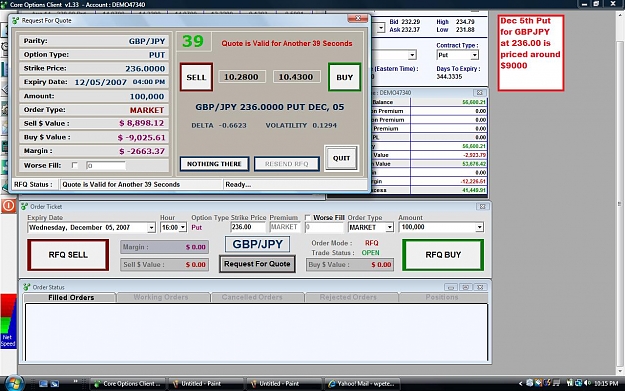Click the Switch Windows quick launch icon
Screen dimensions: 625x391
click(55, 384)
